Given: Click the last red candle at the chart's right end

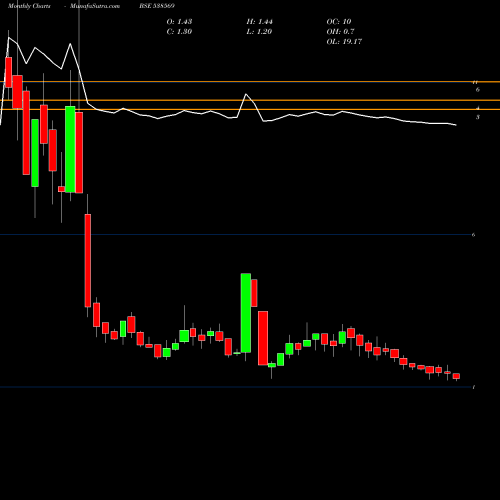Looking at the screenshot, I should (456, 376).
